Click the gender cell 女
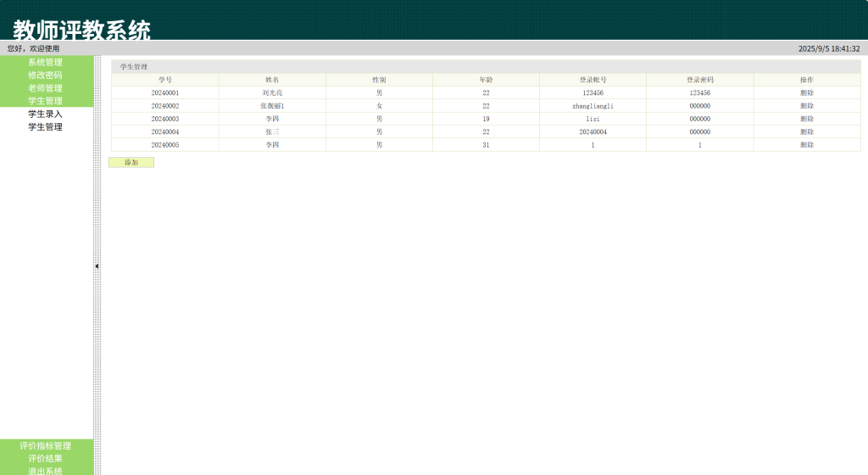 pyautogui.click(x=379, y=106)
